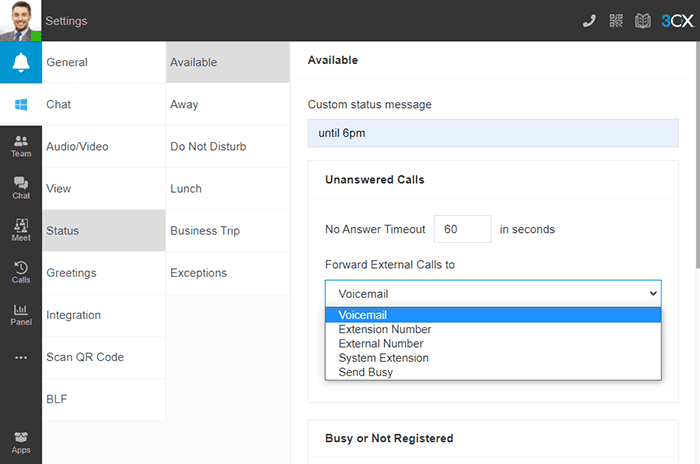
Task: Open the Audio/Video settings section
Action: [x=77, y=147]
